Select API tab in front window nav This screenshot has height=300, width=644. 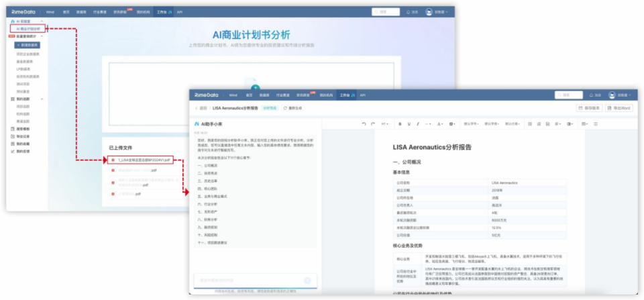[363, 95]
